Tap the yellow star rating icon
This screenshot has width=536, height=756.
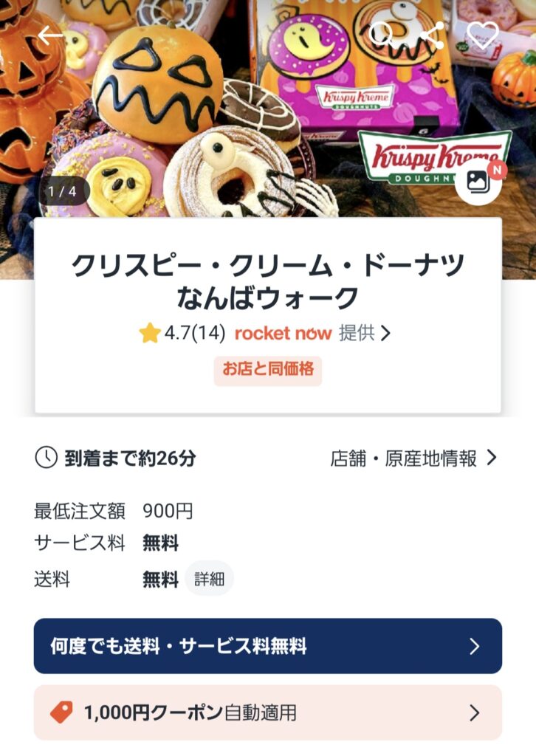[x=149, y=333]
